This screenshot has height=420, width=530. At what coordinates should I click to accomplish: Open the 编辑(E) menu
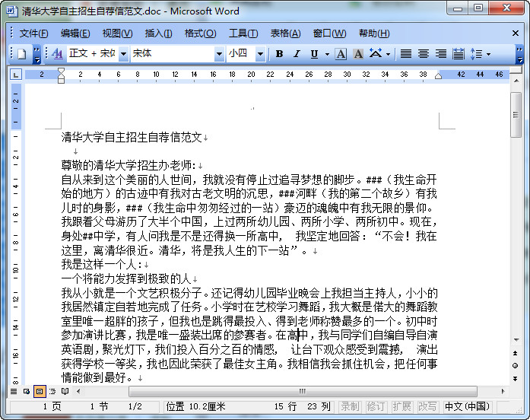(x=75, y=33)
